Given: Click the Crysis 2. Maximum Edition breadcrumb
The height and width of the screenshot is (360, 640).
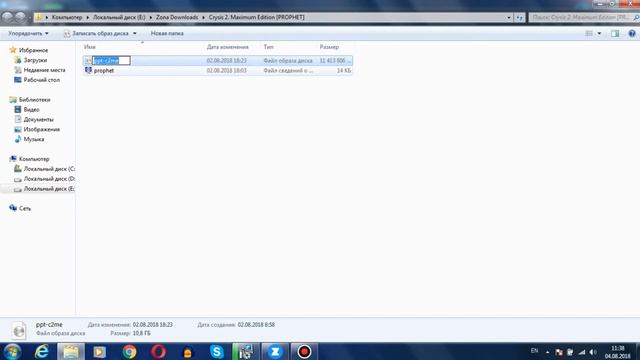Looking at the screenshot, I should (x=256, y=17).
